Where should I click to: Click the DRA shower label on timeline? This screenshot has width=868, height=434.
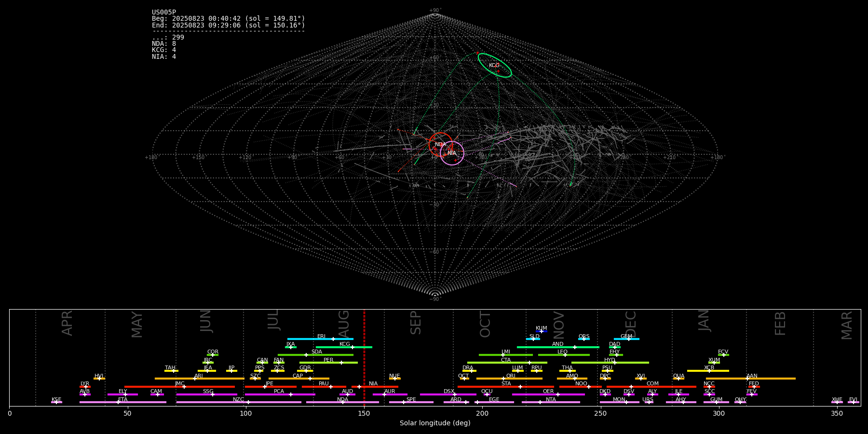click(468, 368)
